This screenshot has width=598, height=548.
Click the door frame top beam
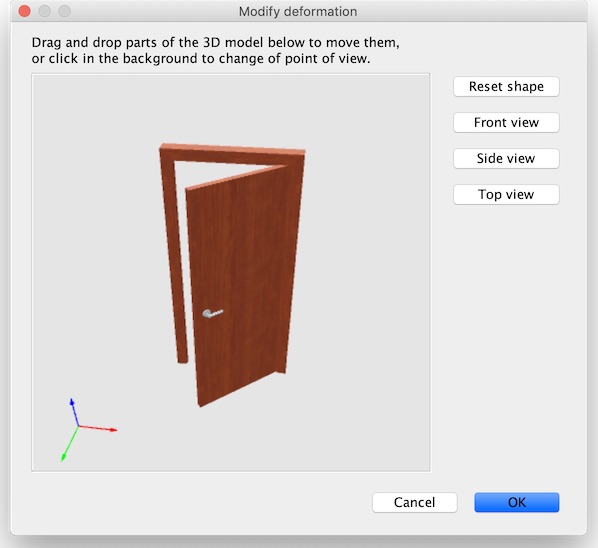[233, 153]
